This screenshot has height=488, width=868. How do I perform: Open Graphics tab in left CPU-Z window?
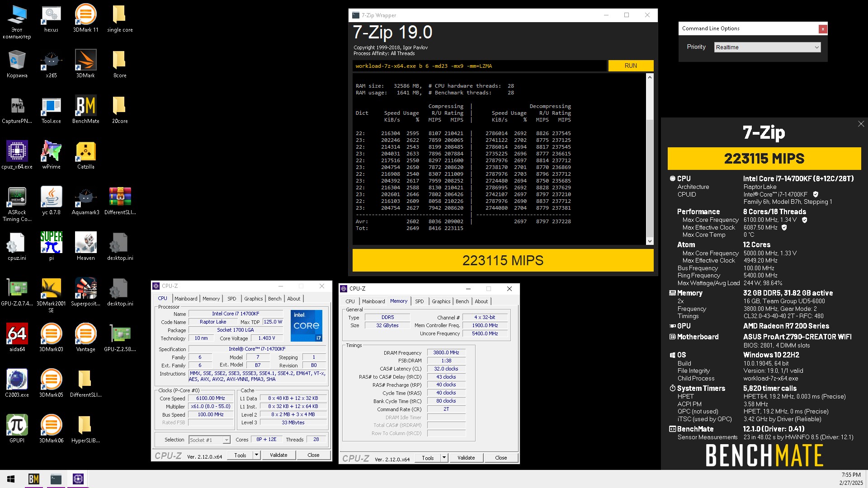click(x=253, y=299)
